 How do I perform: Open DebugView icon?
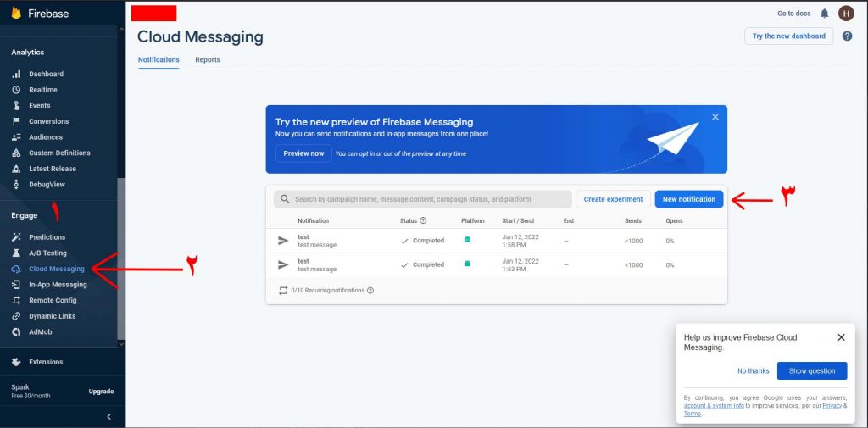pyautogui.click(x=17, y=185)
